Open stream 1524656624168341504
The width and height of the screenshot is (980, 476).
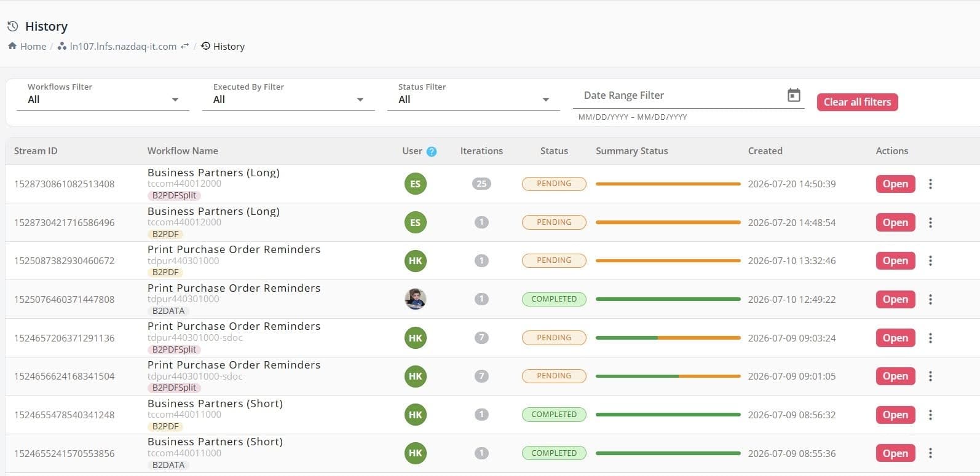tap(895, 376)
